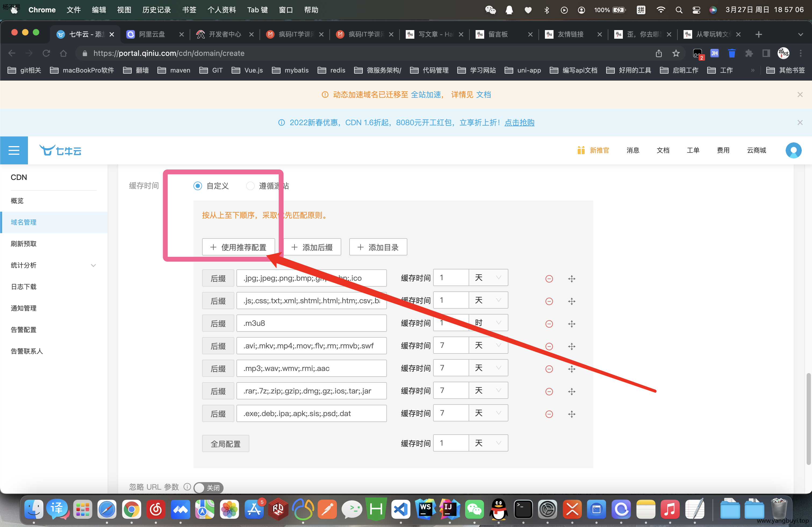Open the 全站加速 link in the notice
Viewport: 812px width, 527px height.
click(426, 95)
